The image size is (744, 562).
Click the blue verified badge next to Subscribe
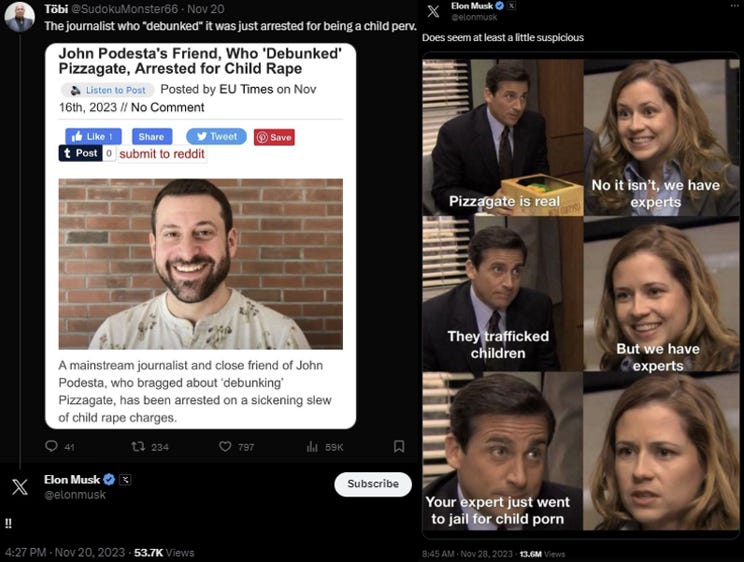click(x=109, y=479)
